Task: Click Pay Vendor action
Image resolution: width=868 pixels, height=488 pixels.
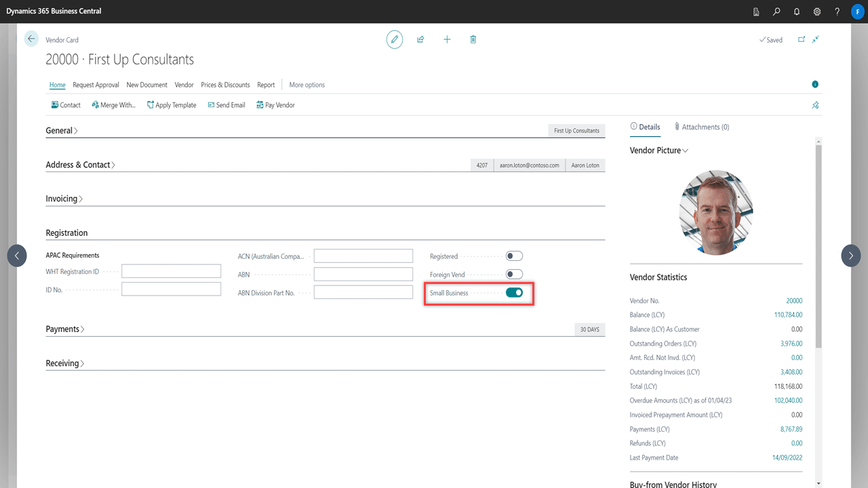Action: pyautogui.click(x=275, y=105)
